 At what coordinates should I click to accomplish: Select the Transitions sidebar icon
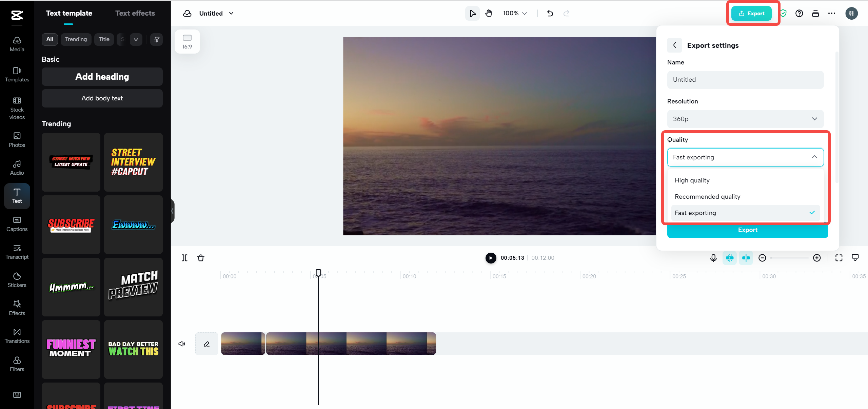17,335
